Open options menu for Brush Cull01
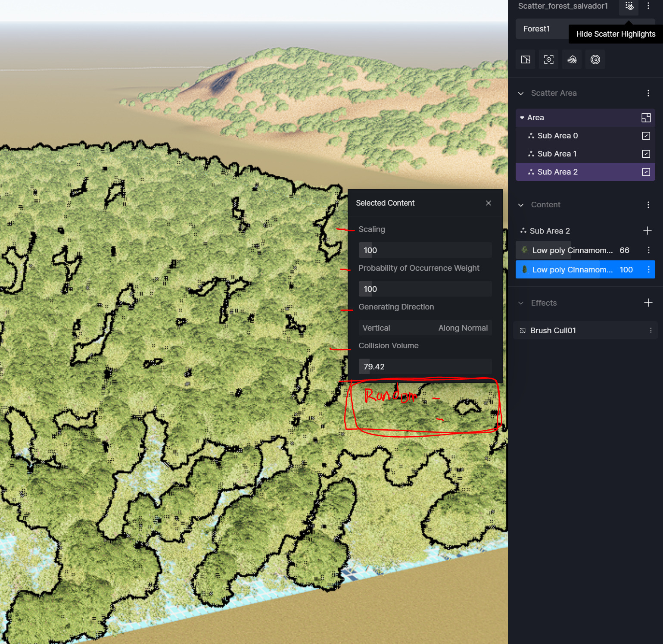663x644 pixels. point(651,331)
